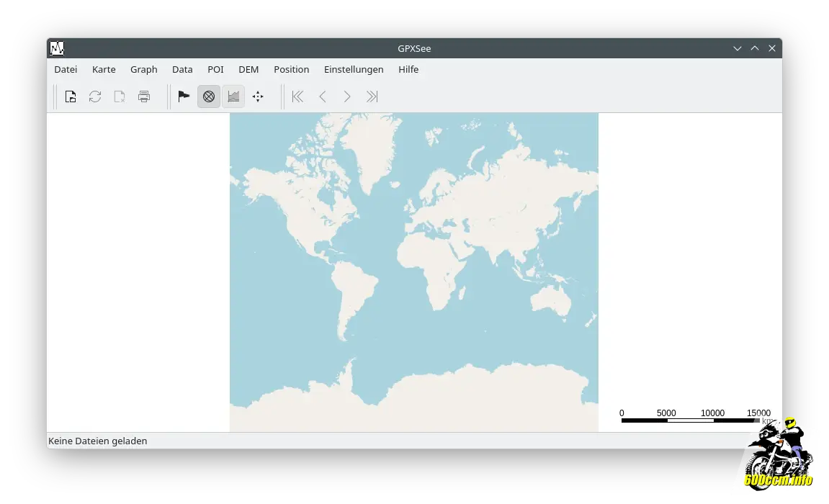
Task: Open the Karte menu
Action: click(x=104, y=69)
